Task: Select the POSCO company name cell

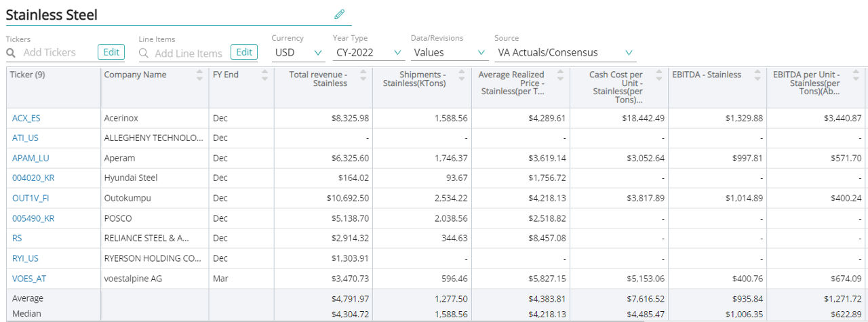Action: [x=155, y=218]
